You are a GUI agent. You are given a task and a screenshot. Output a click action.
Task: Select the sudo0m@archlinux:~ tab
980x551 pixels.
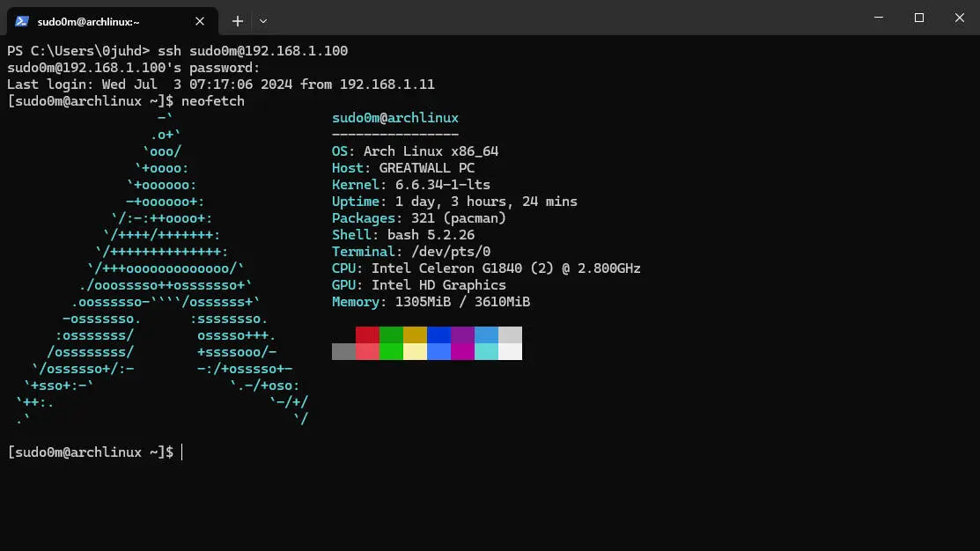click(x=113, y=21)
